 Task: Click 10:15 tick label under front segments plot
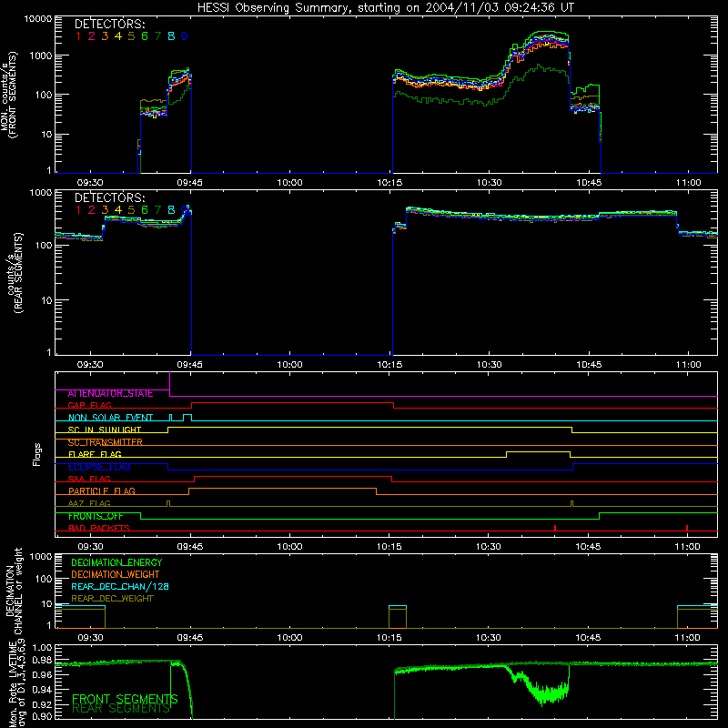click(389, 183)
